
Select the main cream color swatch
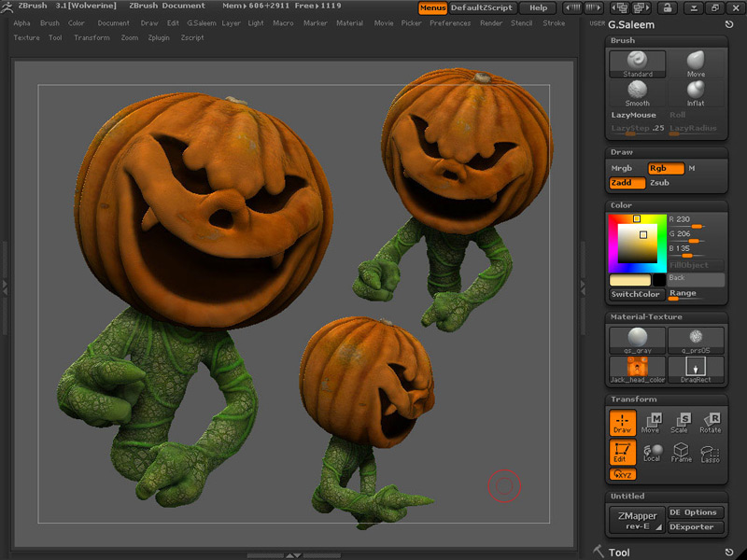pos(629,280)
